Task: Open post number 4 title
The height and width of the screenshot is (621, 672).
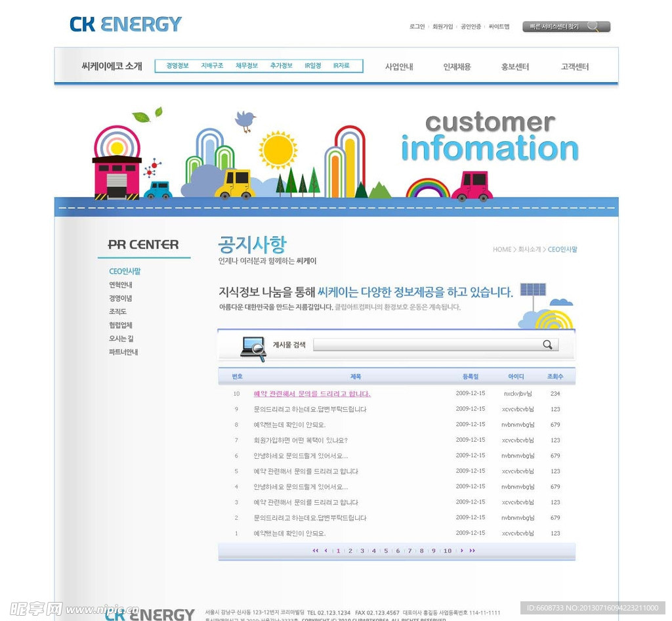Action: (x=301, y=487)
